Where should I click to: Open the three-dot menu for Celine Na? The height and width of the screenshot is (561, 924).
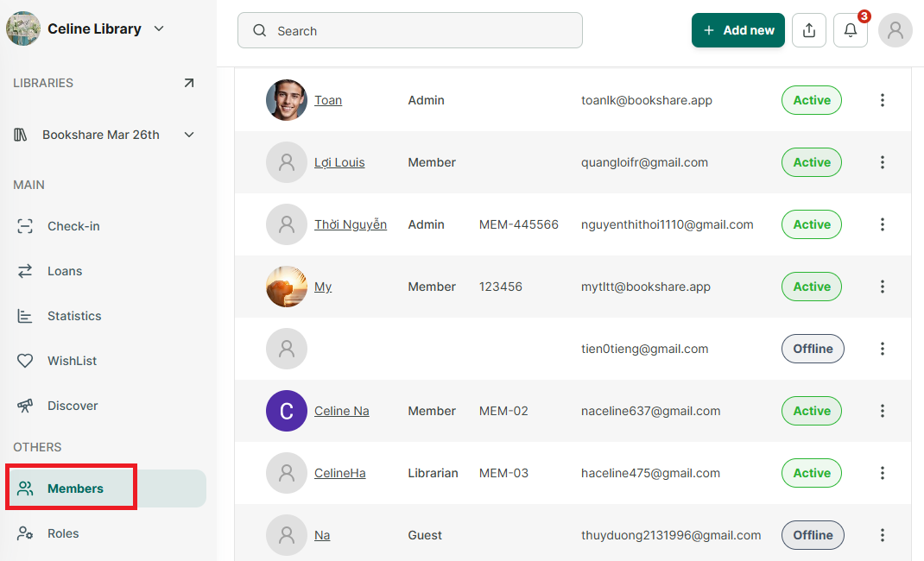(x=883, y=411)
